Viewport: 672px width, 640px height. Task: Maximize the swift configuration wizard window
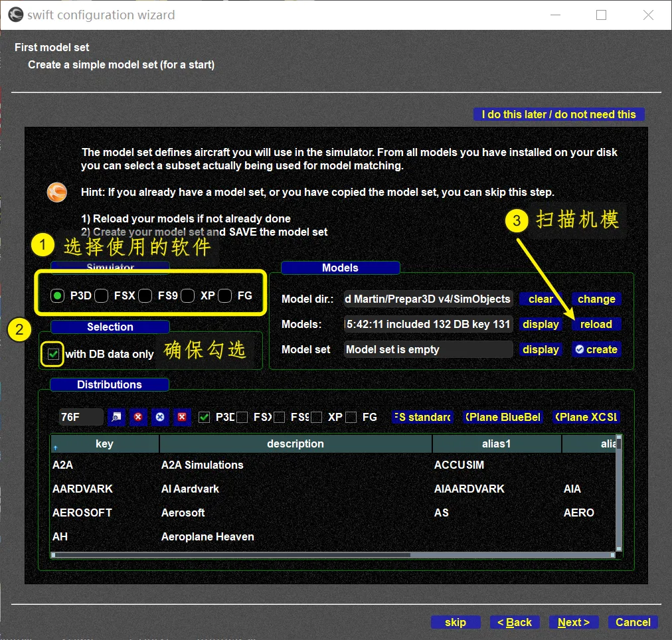click(x=602, y=15)
